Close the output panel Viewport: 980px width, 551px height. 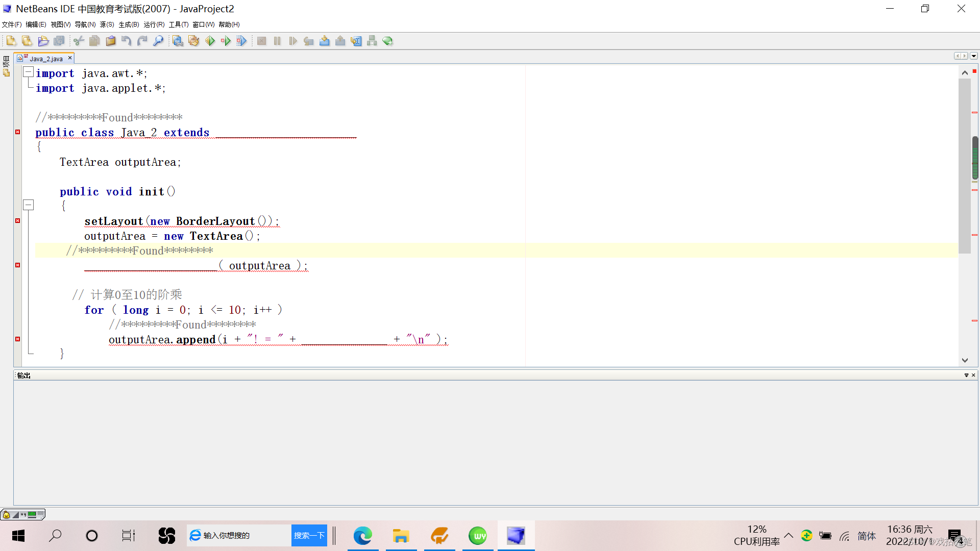973,375
